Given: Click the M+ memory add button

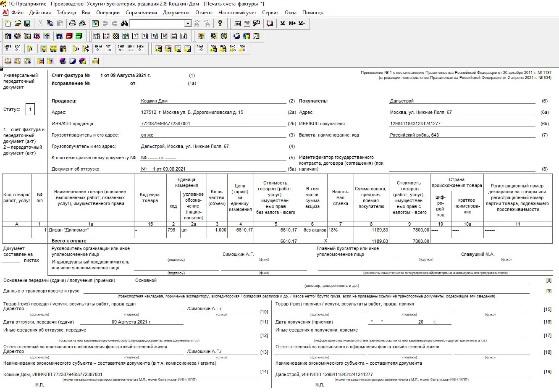Looking at the screenshot, I should 292,24.
